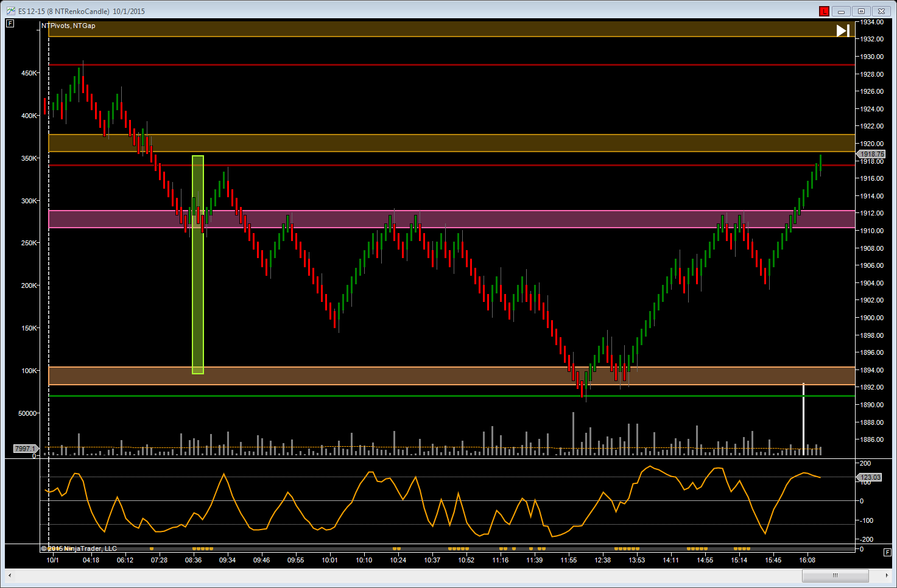Select the white vertical line near 16:08
Image resolution: width=897 pixels, height=588 pixels.
tap(803, 419)
